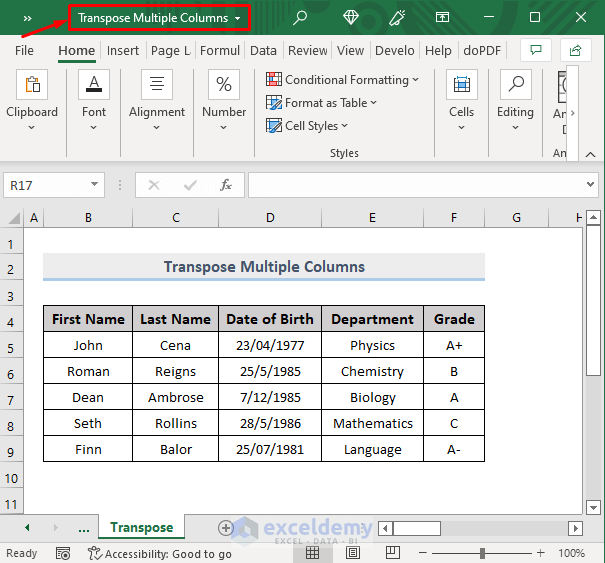605x563 pixels.
Task: Select the Home tab
Action: point(76,51)
